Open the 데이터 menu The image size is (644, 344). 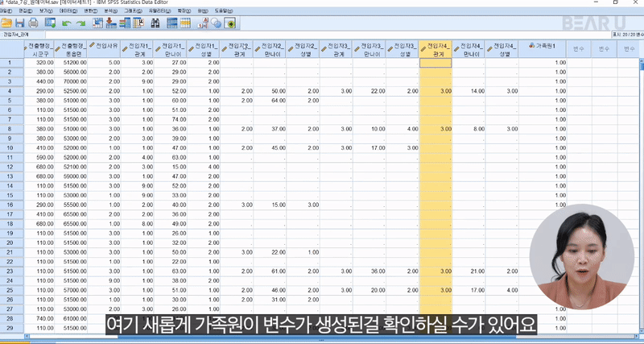click(68, 11)
